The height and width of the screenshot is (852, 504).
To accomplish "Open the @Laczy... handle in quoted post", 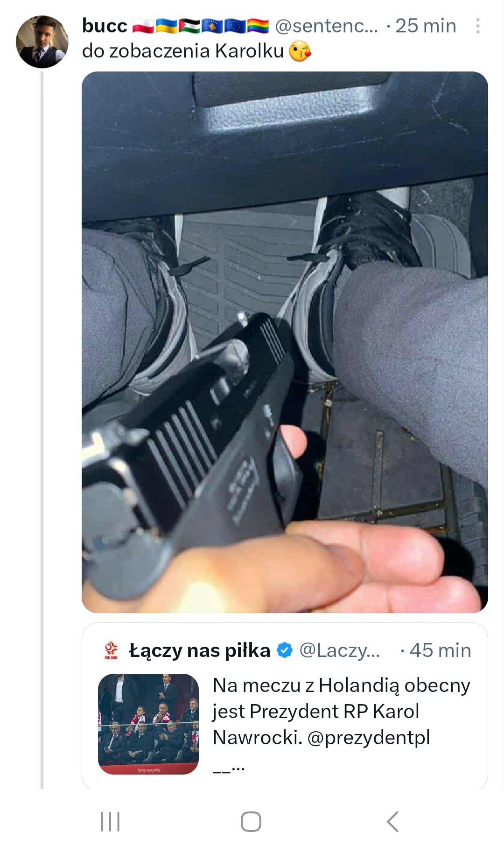I will click(339, 650).
